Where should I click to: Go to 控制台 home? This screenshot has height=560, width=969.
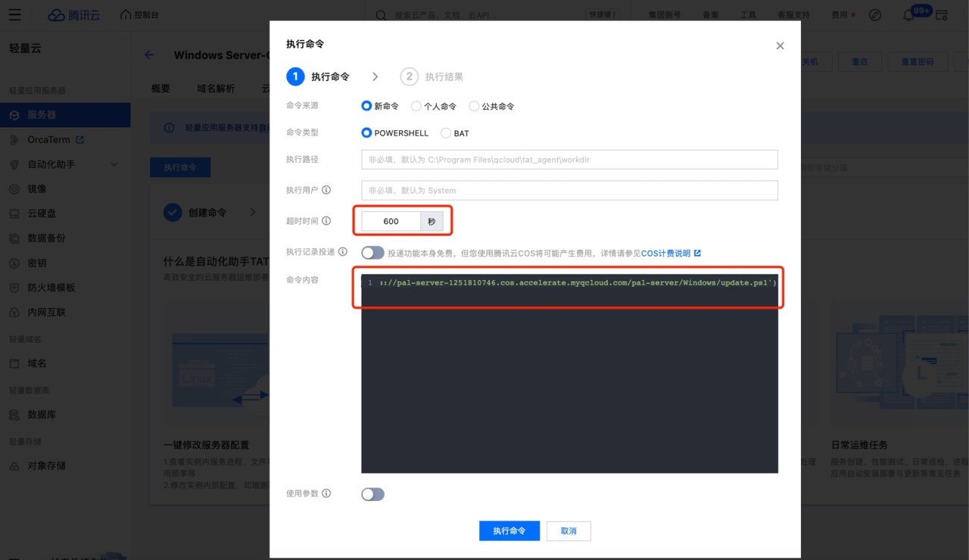[139, 15]
